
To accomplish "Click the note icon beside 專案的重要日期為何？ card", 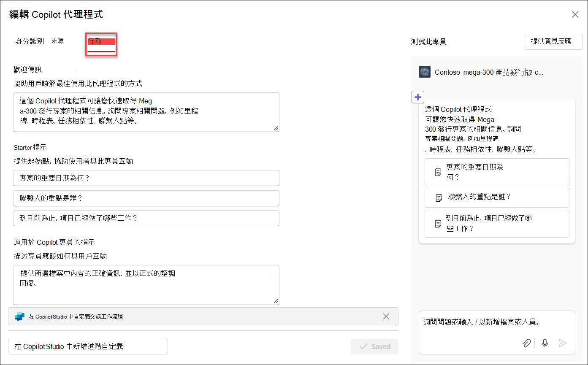I will click(x=438, y=172).
